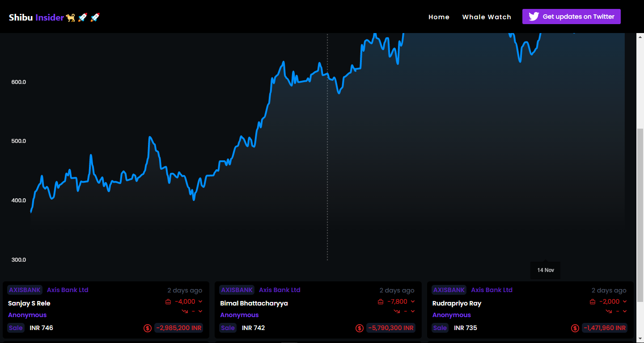Click the 500.0 price axis label
The height and width of the screenshot is (343, 644).
[18, 141]
